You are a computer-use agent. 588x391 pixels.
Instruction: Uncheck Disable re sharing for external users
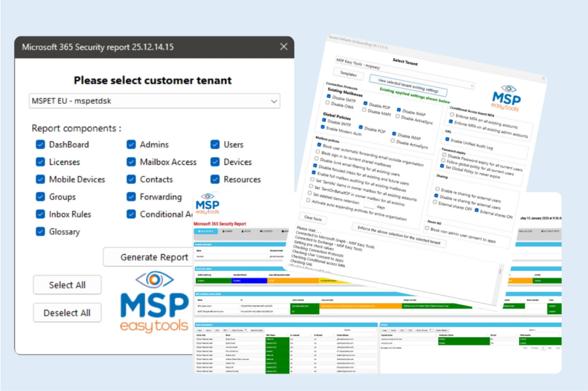(436, 195)
